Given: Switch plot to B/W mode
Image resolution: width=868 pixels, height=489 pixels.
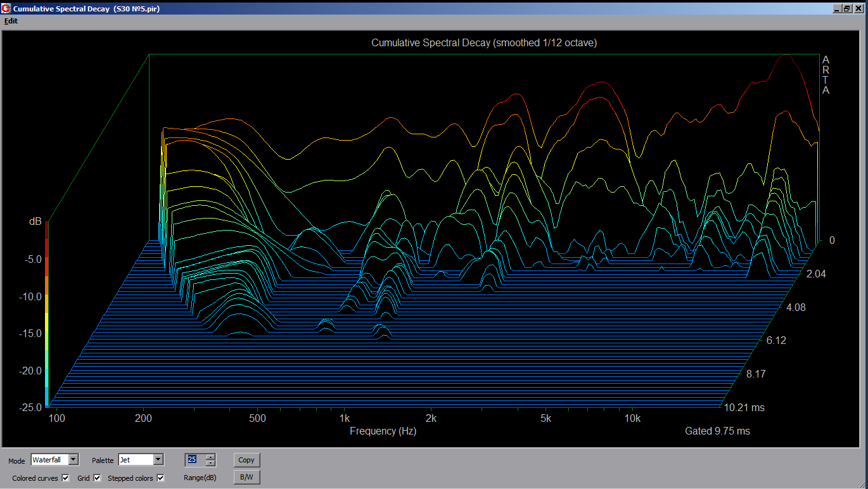Looking at the screenshot, I should 246,477.
